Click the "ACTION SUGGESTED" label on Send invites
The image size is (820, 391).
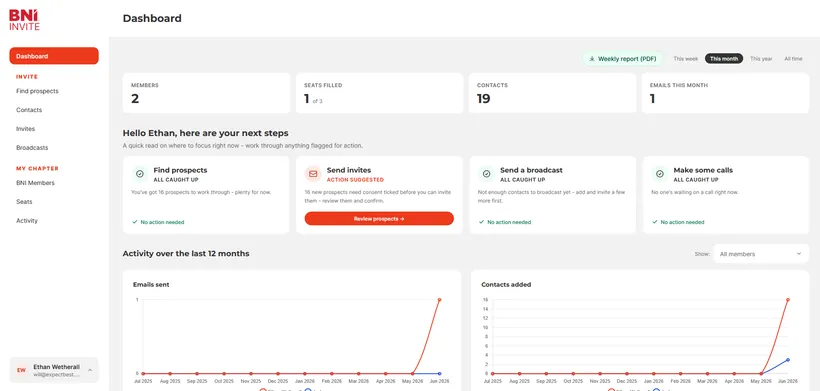[355, 180]
